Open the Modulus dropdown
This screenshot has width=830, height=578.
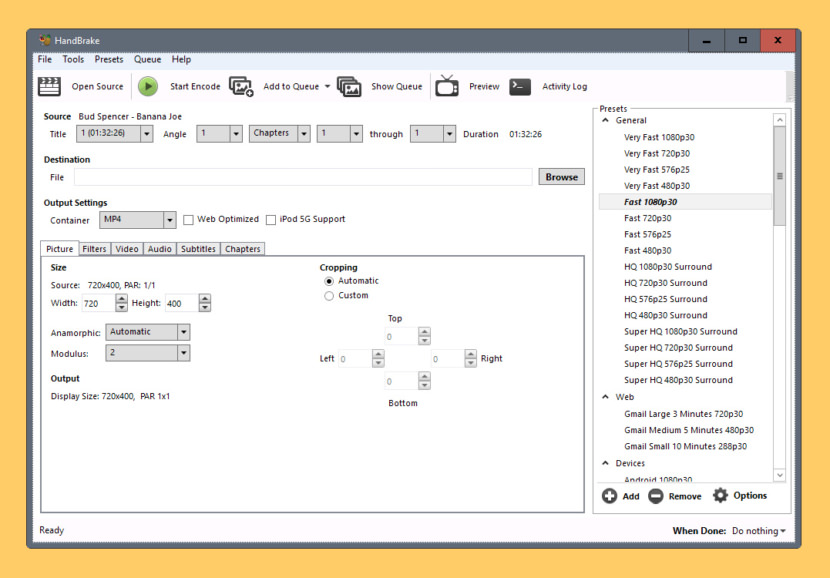(148, 353)
